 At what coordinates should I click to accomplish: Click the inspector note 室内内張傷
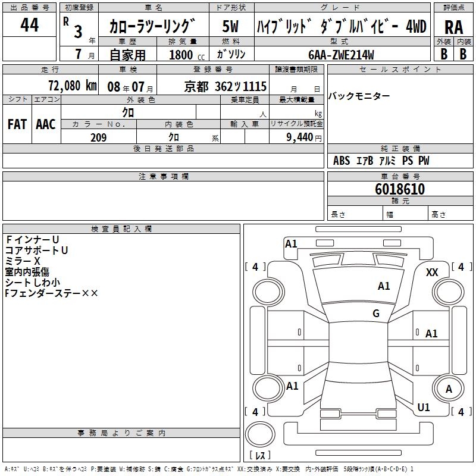tap(27, 272)
